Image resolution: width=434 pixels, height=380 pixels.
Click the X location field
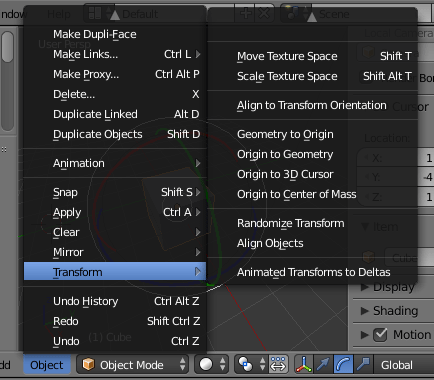396,158
